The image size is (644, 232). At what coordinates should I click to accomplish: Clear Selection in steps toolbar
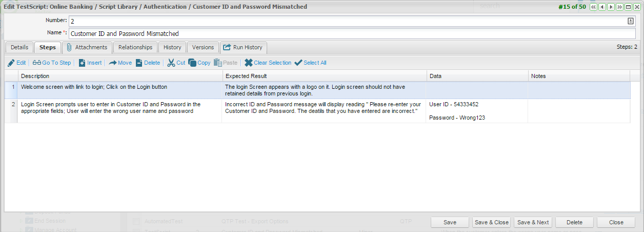click(x=267, y=63)
